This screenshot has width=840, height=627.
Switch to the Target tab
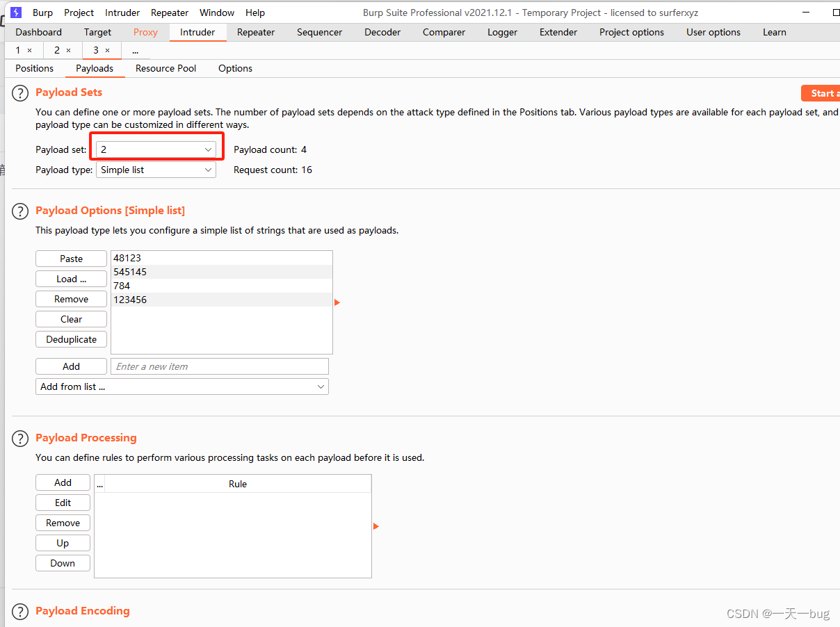(97, 32)
